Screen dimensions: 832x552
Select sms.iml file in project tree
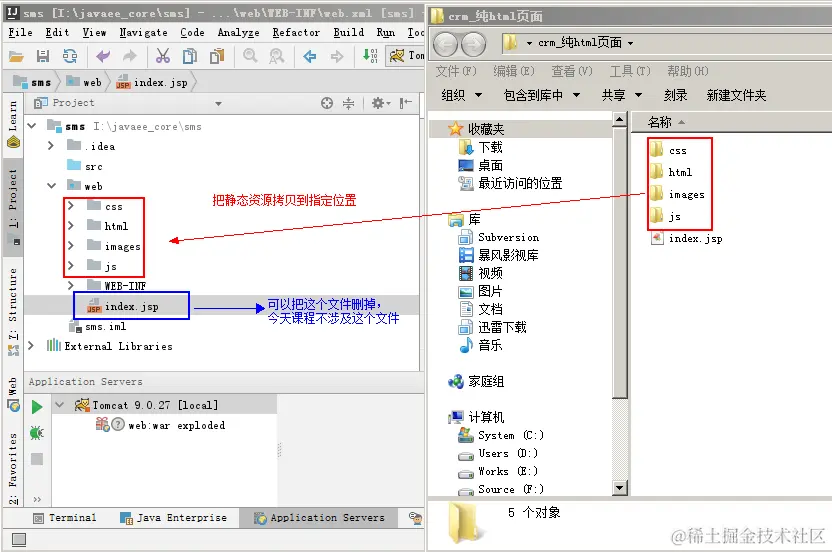point(106,326)
